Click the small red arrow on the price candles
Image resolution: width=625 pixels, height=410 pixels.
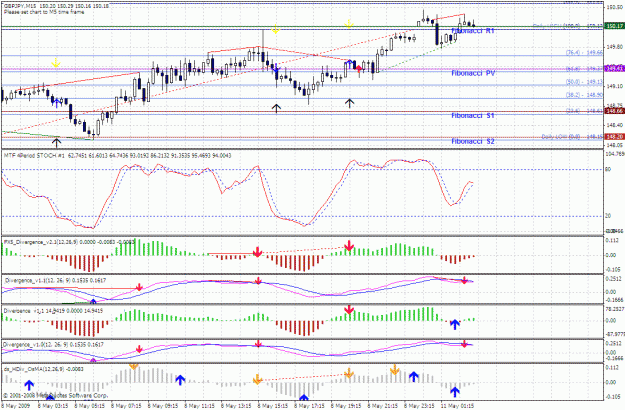click(x=359, y=68)
